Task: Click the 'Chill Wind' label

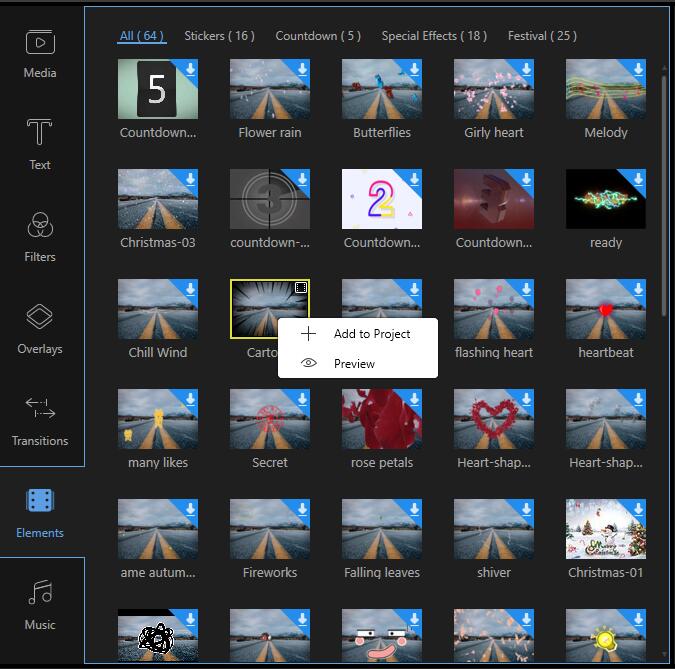Action: (x=158, y=352)
